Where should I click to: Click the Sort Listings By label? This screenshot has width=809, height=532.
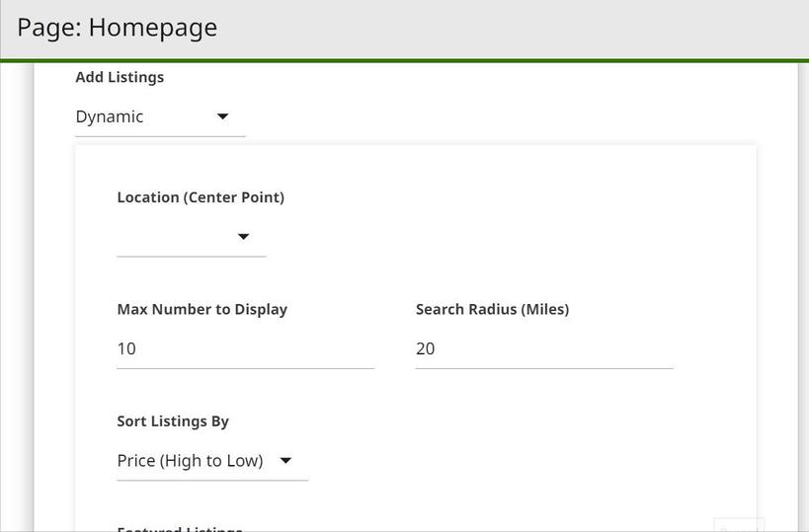tap(173, 421)
